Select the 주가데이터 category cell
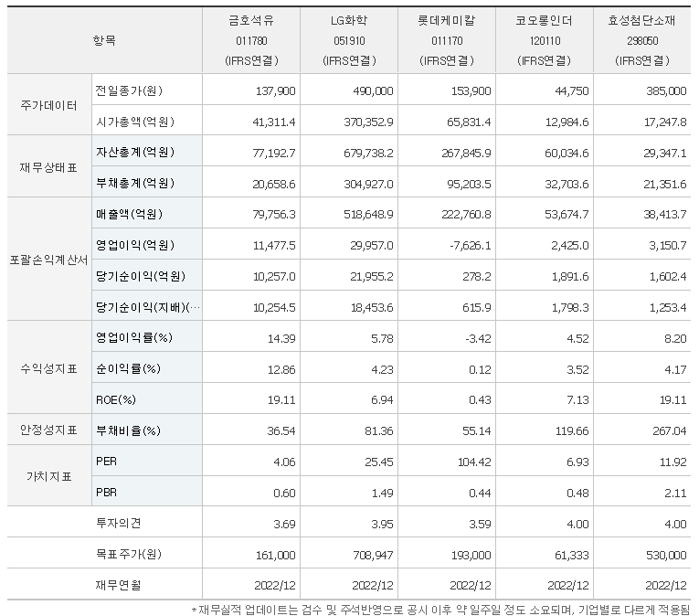This screenshot has height=616, width=699. tap(49, 105)
